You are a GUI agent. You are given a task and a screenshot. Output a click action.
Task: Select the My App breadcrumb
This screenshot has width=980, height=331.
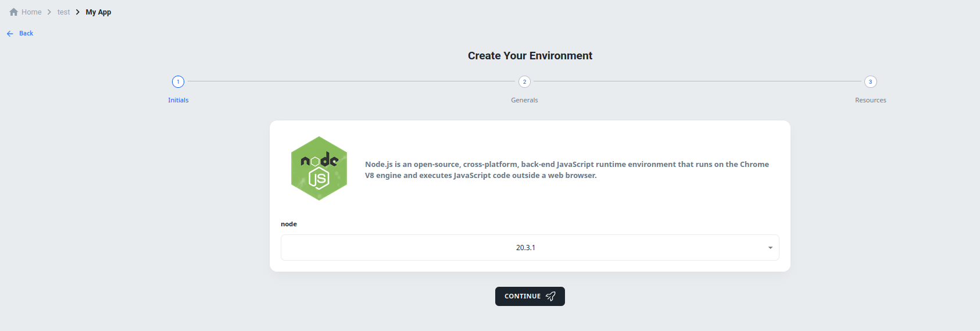[98, 12]
